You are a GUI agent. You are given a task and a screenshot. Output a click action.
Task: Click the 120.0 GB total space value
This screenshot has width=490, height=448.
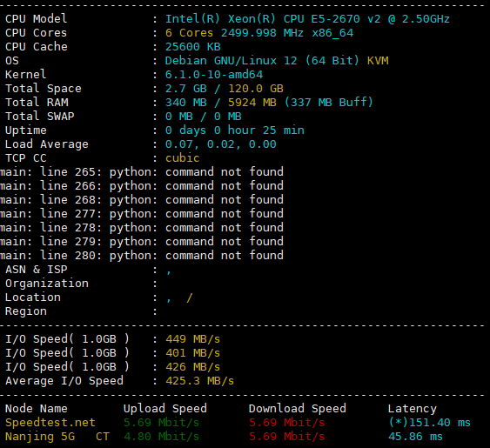click(256, 89)
